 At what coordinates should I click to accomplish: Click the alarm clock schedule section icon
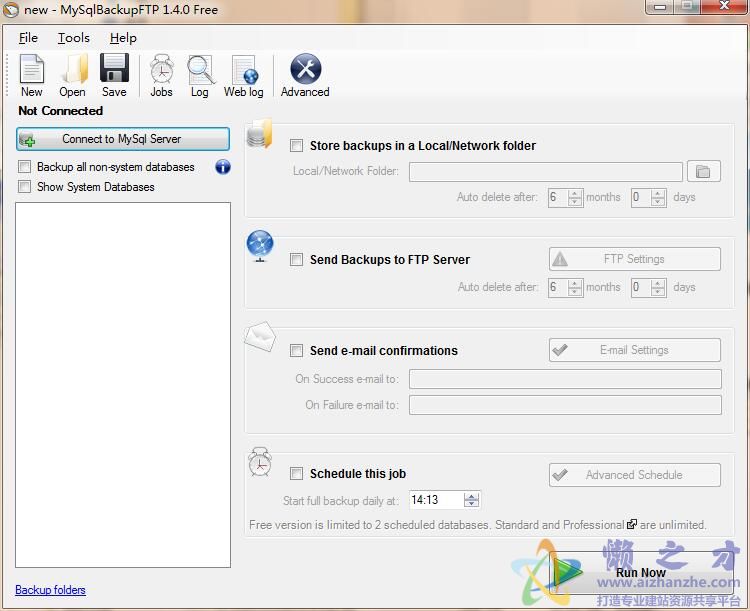(260, 462)
